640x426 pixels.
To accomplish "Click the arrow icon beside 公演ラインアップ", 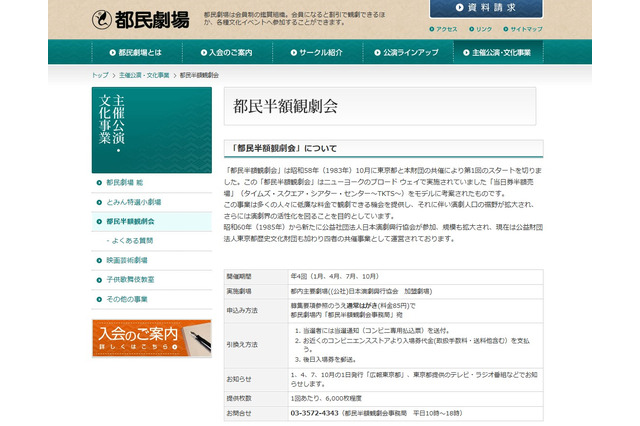I will (378, 52).
